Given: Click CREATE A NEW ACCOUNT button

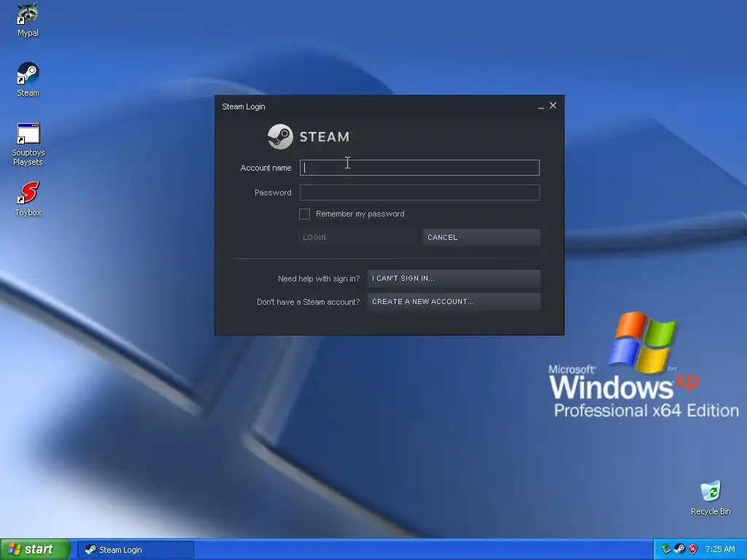Looking at the screenshot, I should tap(454, 301).
